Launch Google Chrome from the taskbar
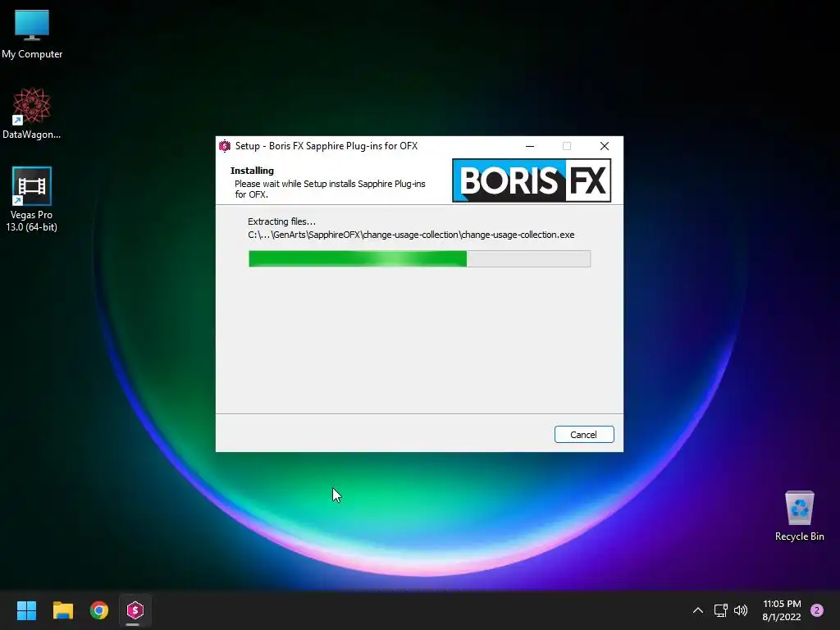 (99, 610)
